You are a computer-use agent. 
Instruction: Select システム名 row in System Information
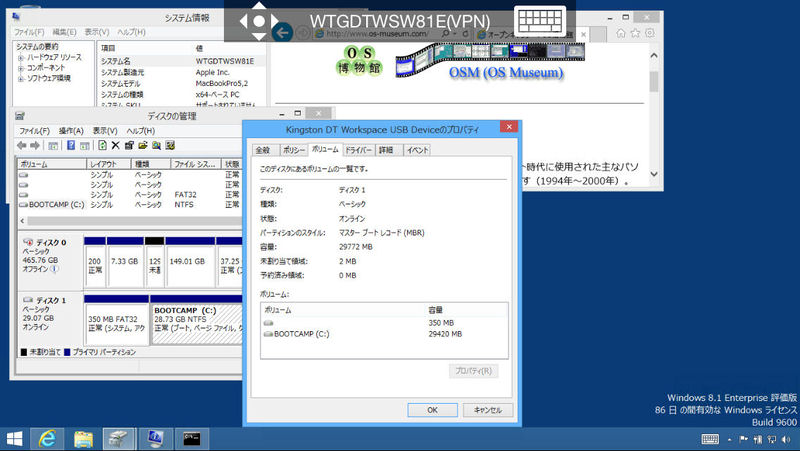182,61
